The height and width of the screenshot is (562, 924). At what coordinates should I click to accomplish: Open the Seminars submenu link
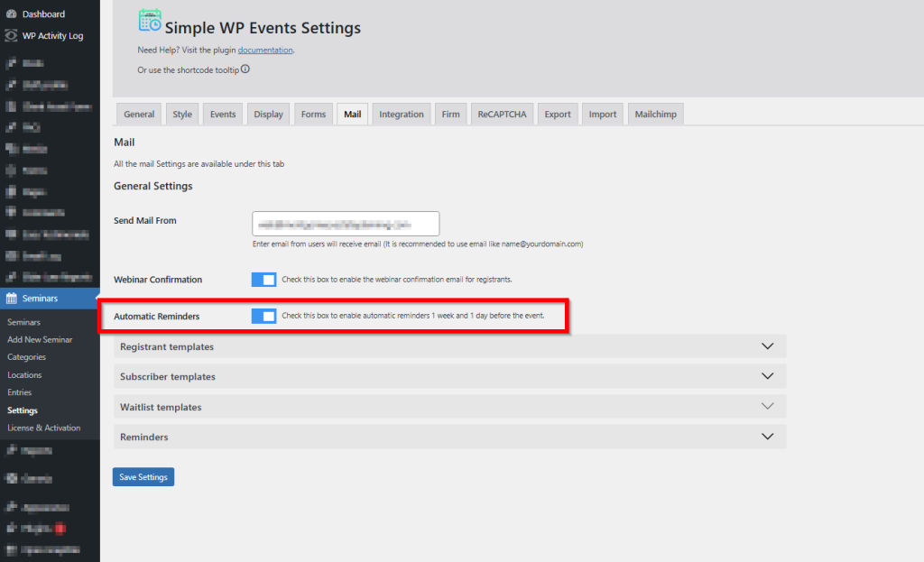pyautogui.click(x=23, y=322)
